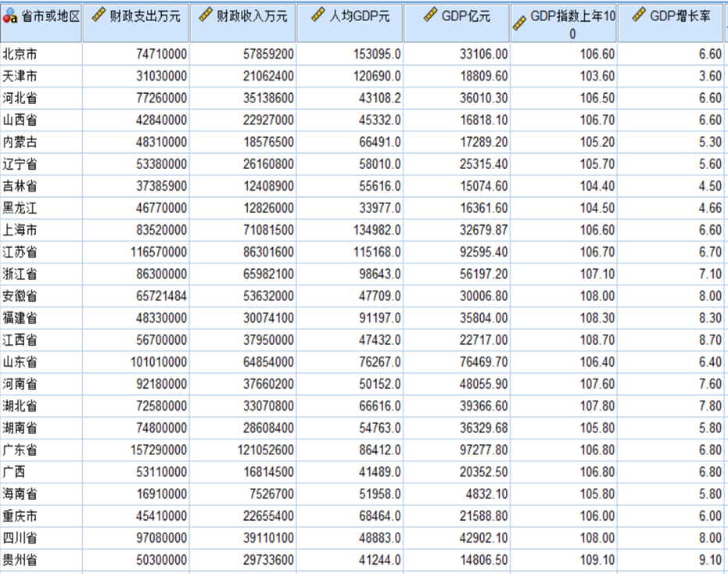This screenshot has width=728, height=574.
Task: Click the 广东省 row cell
Action: 41,450
